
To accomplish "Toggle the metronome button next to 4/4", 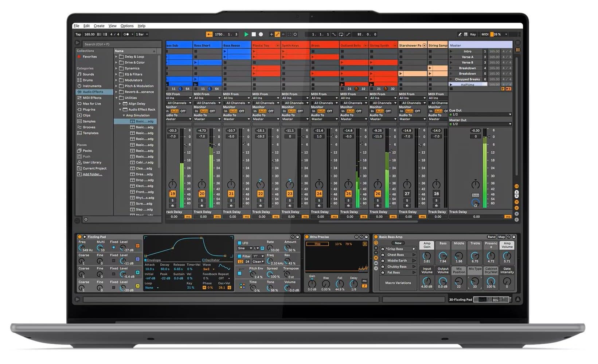I will pyautogui.click(x=126, y=34).
